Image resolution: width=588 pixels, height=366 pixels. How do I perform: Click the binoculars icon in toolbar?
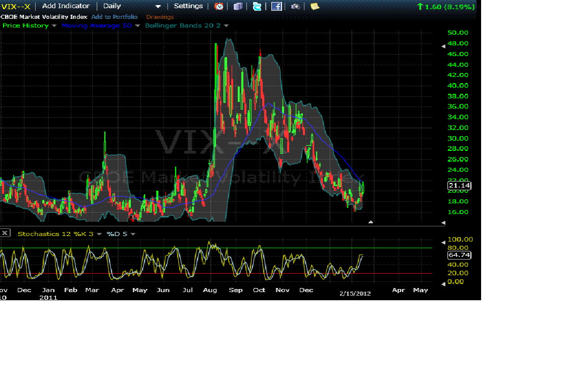[x=295, y=6]
